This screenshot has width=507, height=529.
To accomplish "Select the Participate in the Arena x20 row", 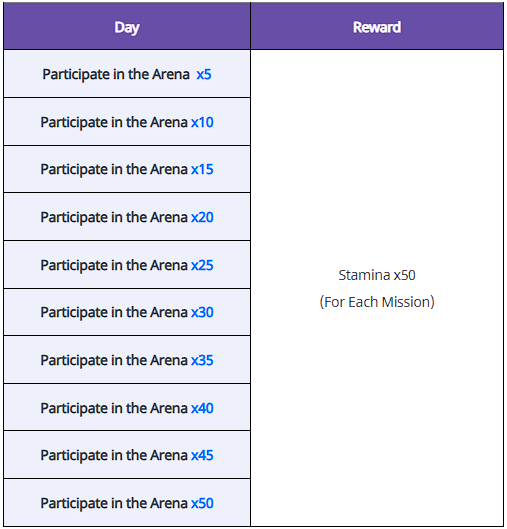I will click(127, 217).
